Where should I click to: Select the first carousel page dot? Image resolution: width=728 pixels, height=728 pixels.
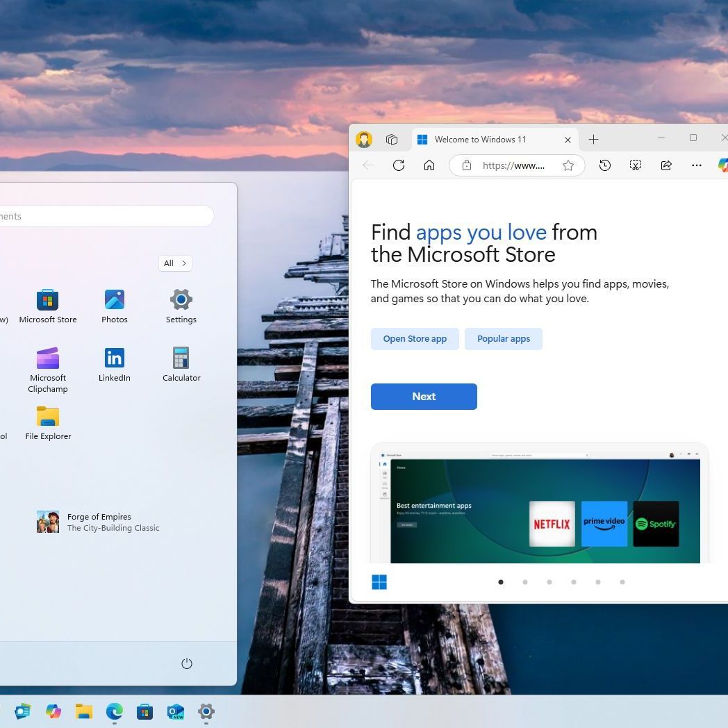500,581
